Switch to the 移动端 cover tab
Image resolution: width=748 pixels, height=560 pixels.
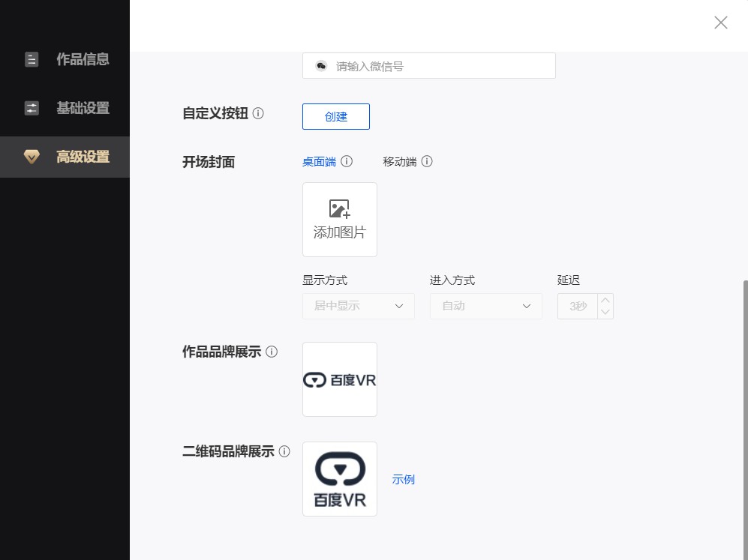(x=400, y=162)
